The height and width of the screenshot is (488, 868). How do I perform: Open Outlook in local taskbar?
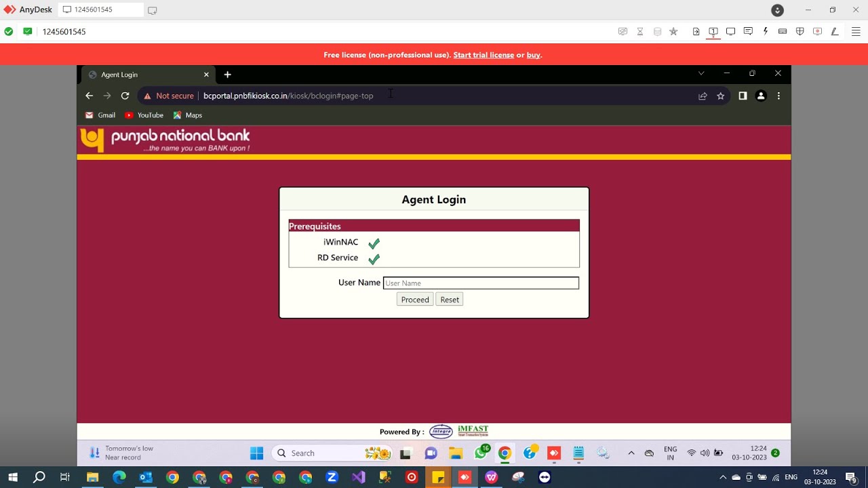point(146,477)
